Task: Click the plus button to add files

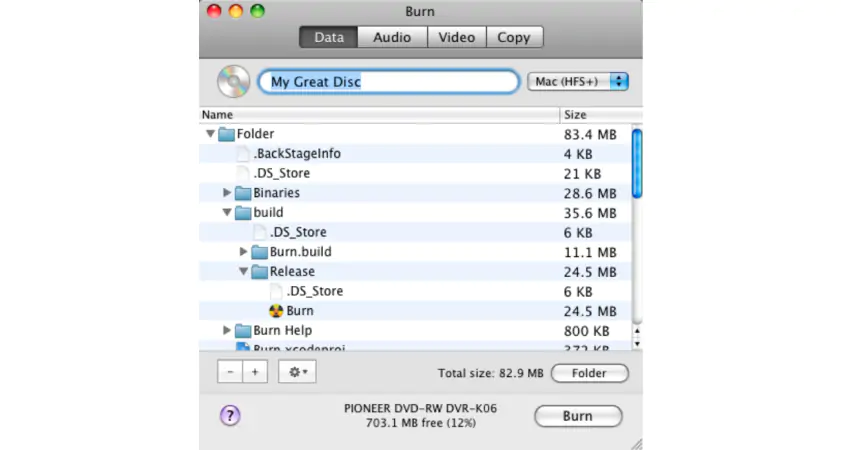Action: [255, 372]
